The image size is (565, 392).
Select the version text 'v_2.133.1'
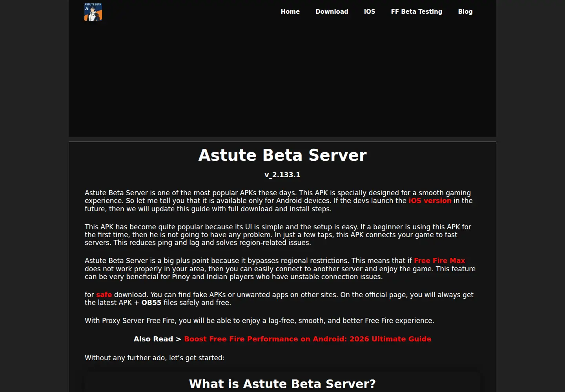point(282,175)
